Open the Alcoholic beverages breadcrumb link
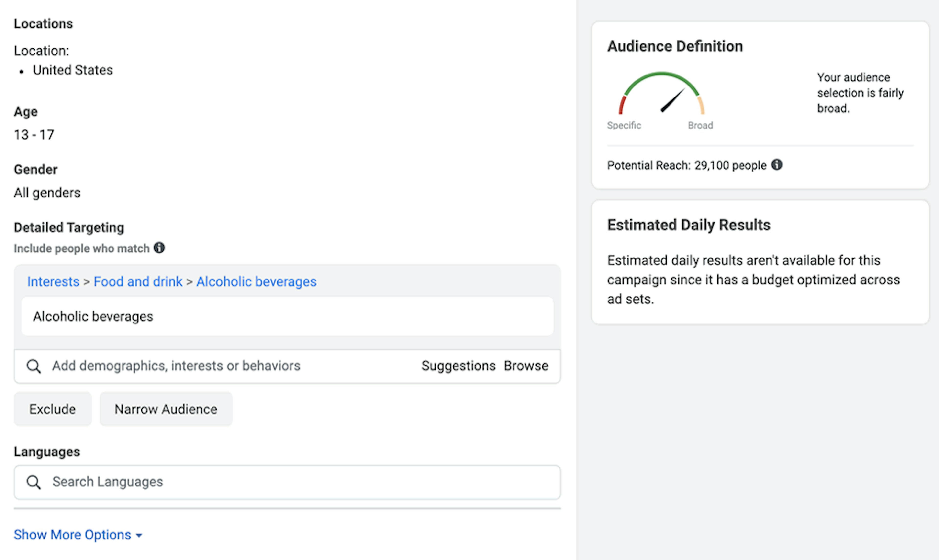The image size is (939, 560). tap(256, 281)
